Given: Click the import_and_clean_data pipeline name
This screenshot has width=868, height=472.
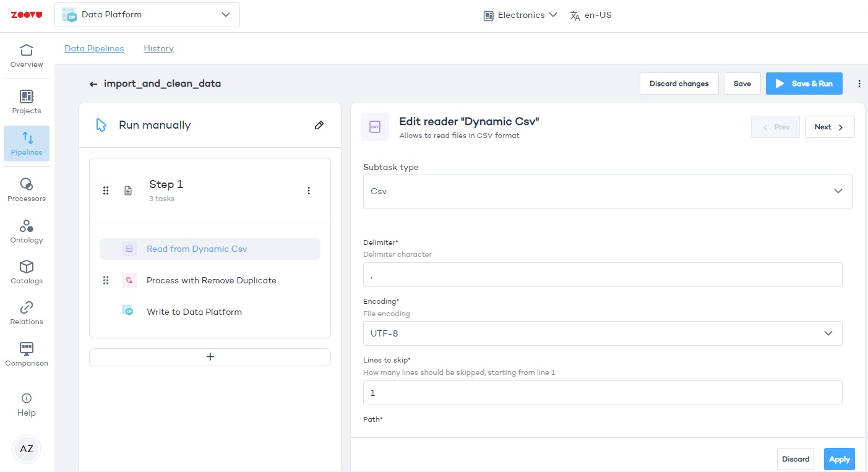Looking at the screenshot, I should [x=162, y=84].
